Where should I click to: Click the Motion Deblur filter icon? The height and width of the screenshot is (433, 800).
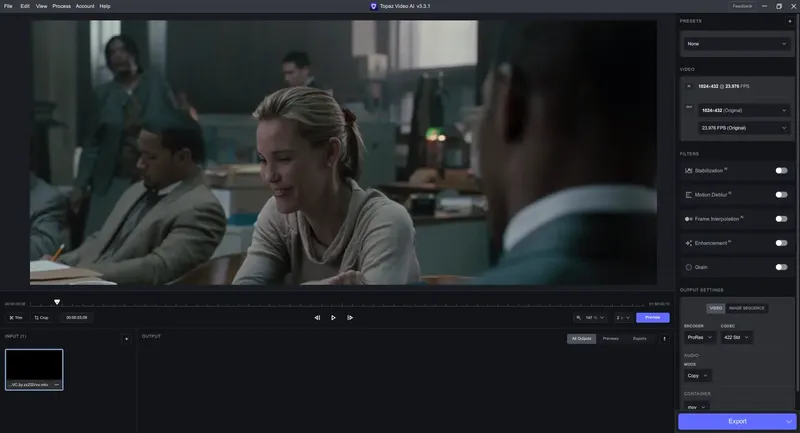point(688,195)
